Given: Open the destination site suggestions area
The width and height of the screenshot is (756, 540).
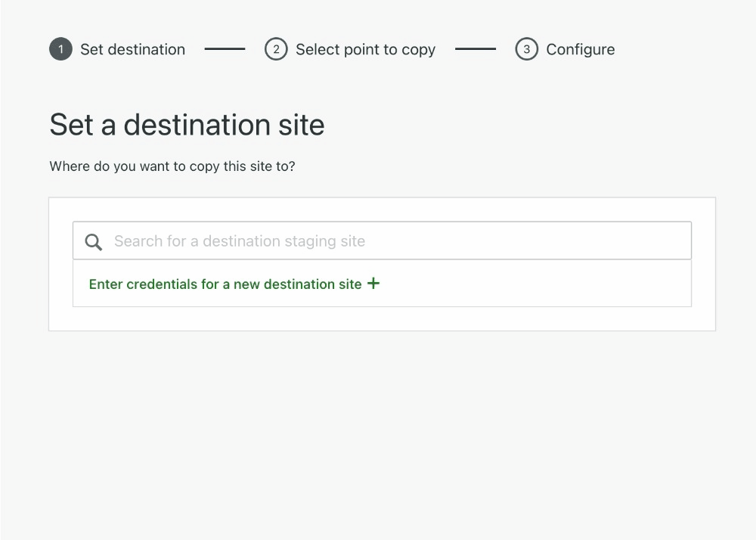Looking at the screenshot, I should tap(382, 284).
